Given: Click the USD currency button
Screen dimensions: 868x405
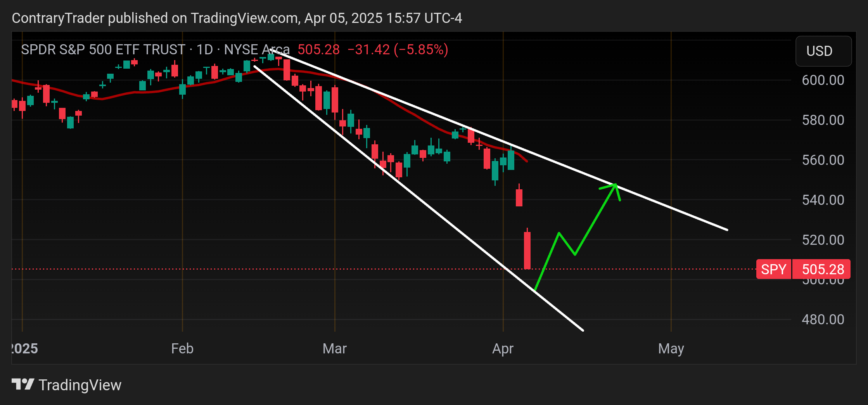Looking at the screenshot, I should (x=823, y=51).
